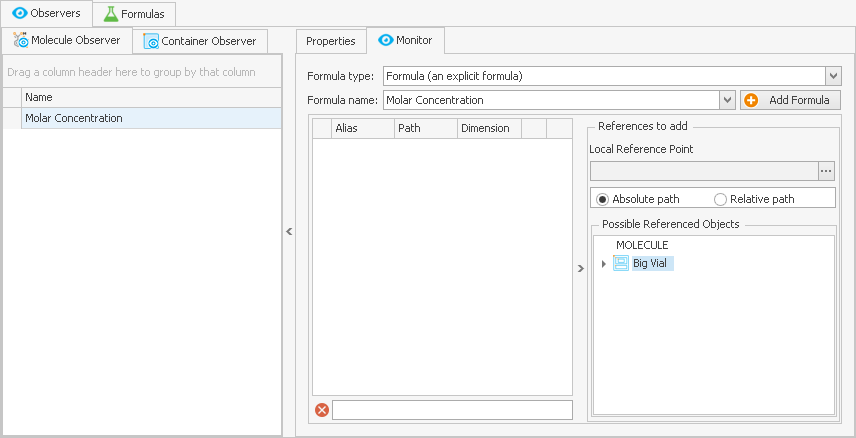Click the Big Vial container icon
The width and height of the screenshot is (856, 438).
click(x=621, y=263)
